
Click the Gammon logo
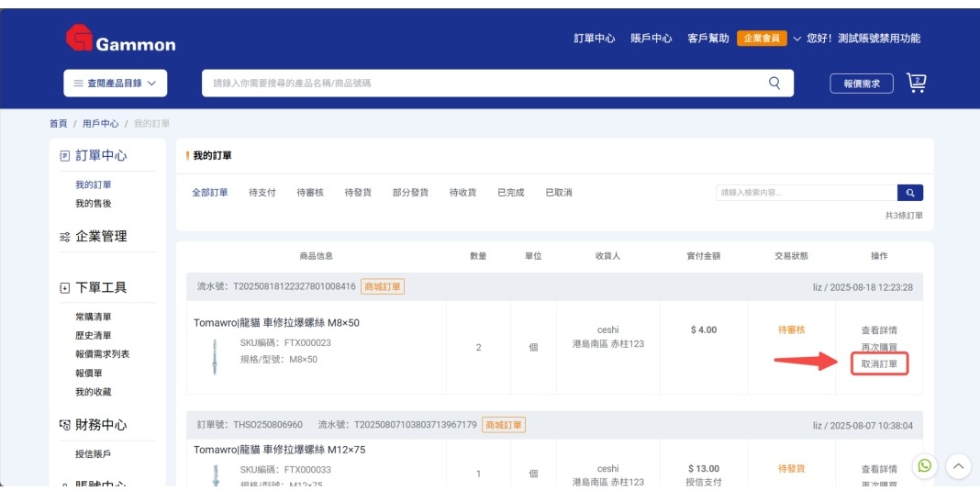tap(120, 39)
